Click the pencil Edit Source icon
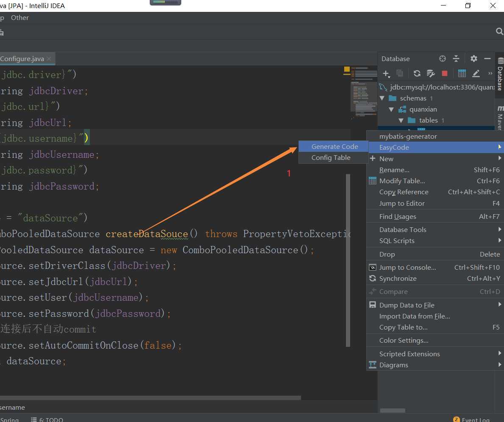 [476, 73]
